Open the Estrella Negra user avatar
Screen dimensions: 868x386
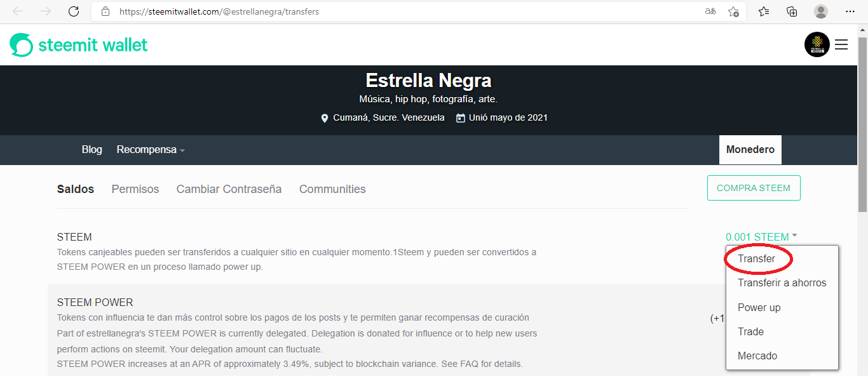[x=817, y=44]
